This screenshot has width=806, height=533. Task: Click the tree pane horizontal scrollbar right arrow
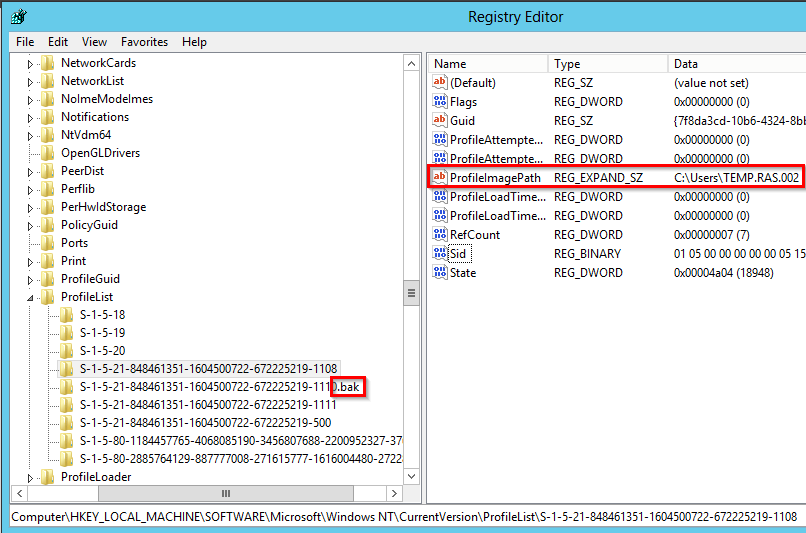(x=395, y=493)
